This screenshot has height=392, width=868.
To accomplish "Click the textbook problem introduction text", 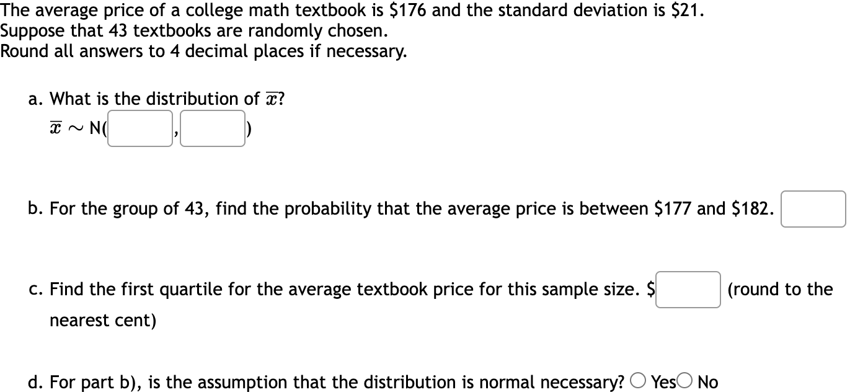I will point(347,10).
